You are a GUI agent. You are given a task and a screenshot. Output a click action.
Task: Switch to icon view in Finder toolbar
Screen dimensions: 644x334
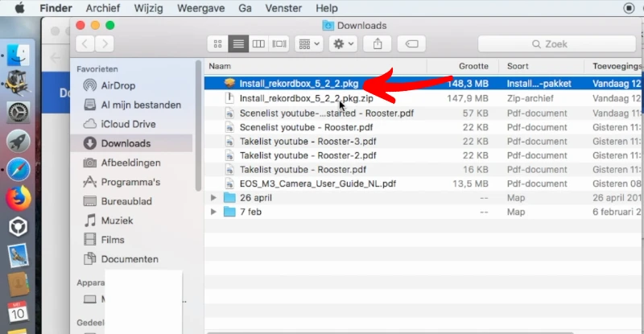tap(217, 43)
